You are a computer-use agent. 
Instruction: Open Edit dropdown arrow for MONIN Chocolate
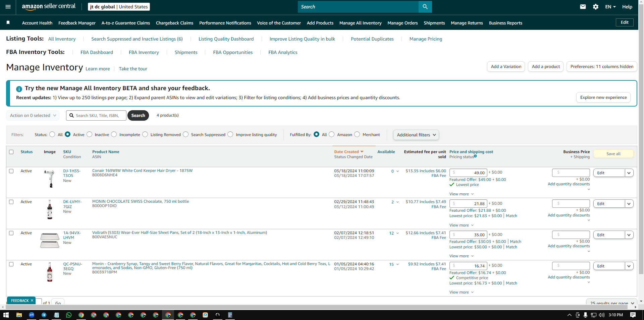pyautogui.click(x=629, y=204)
